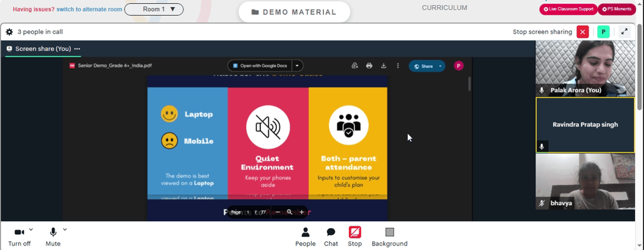644x250 pixels.
Task: Click the print icon in PDF viewer
Action: (x=369, y=66)
